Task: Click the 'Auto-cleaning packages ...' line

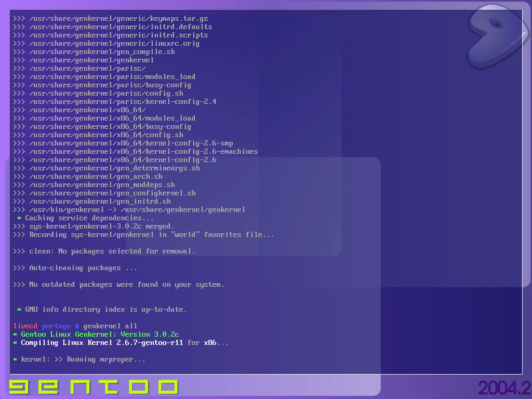Action: [x=75, y=268]
